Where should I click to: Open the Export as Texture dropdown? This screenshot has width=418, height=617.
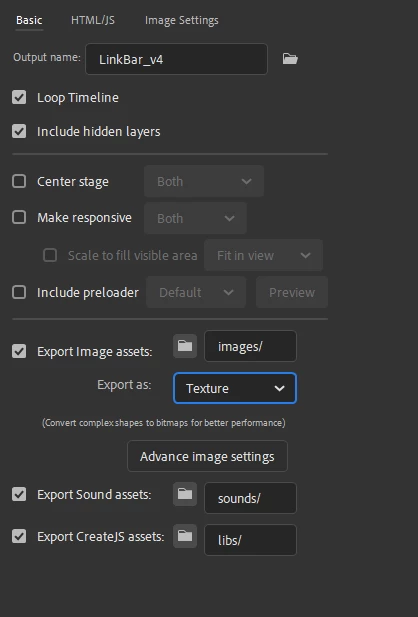(235, 388)
